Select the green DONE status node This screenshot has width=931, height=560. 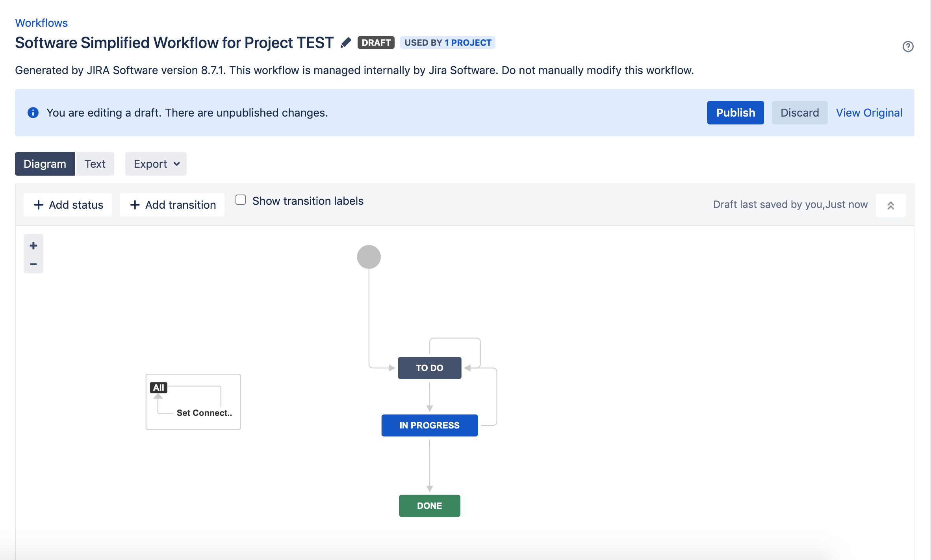pos(429,506)
